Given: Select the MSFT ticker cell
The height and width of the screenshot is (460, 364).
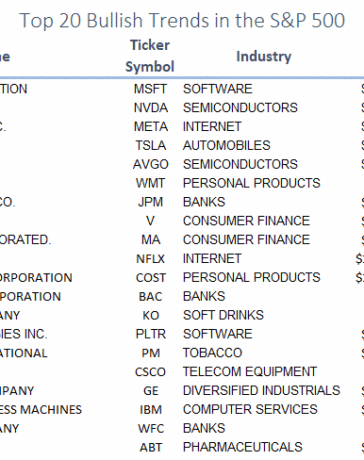Looking at the screenshot, I should pyautogui.click(x=150, y=89).
